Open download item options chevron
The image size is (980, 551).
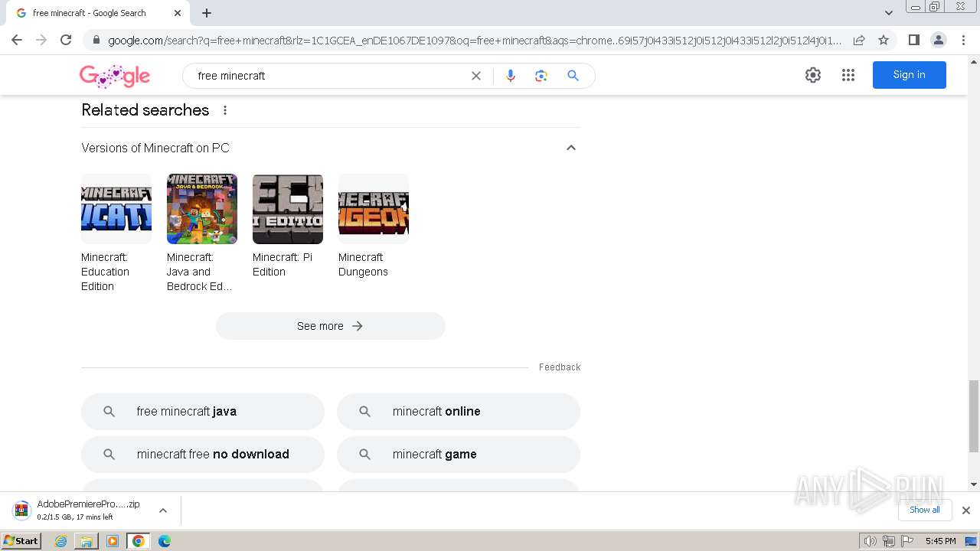163,510
